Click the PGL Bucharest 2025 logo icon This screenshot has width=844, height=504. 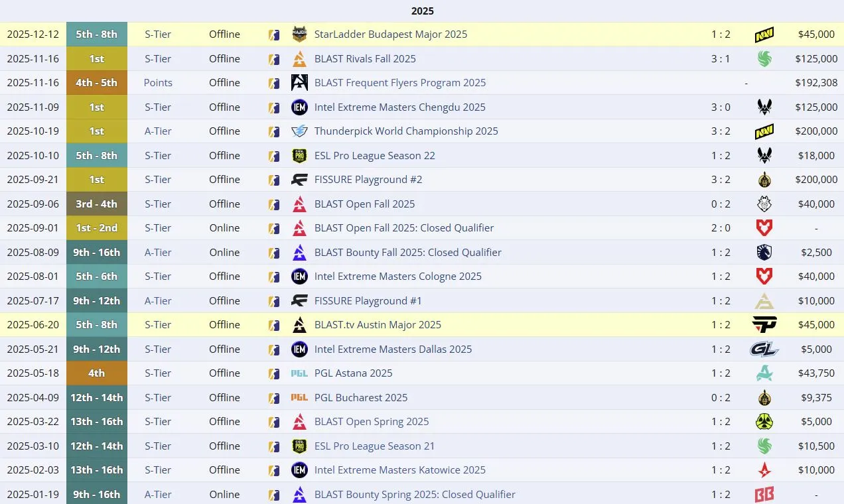coord(299,397)
